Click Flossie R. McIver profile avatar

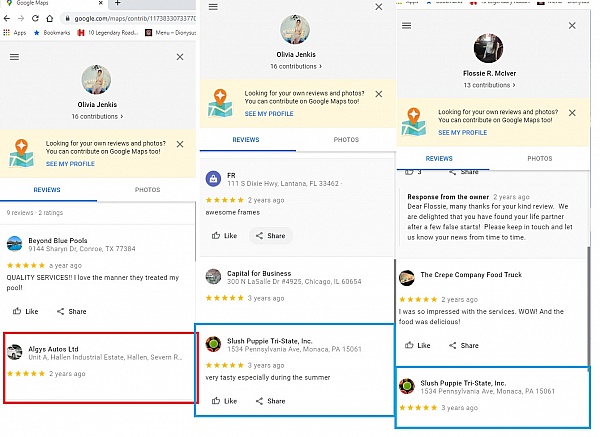pos(489,48)
